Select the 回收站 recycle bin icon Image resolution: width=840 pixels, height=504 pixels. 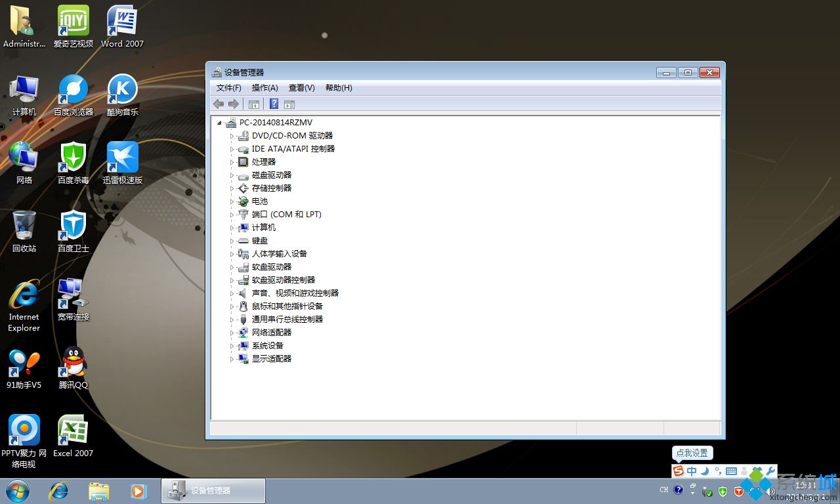tap(24, 232)
